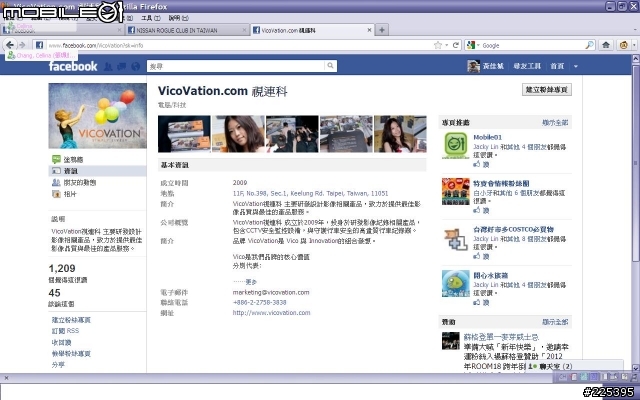
Task: Open the first product box photo thumbnail
Action: click(184, 134)
